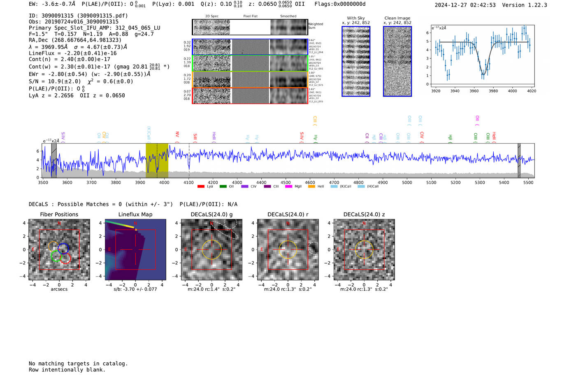Click the green fiber circle in Fiber Positions
This screenshot has height=392, width=576.
(56, 256)
